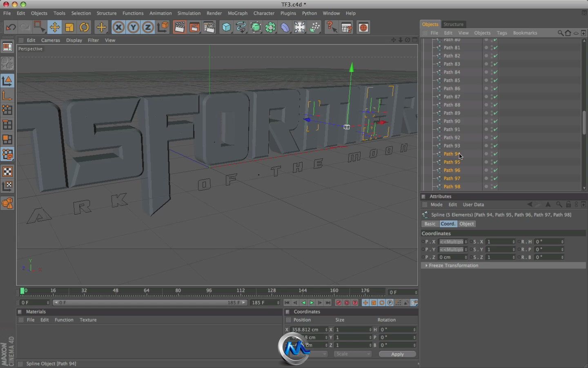588x368 pixels.
Task: Toggle the enable checkmark for Path 81
Action: pyautogui.click(x=496, y=47)
